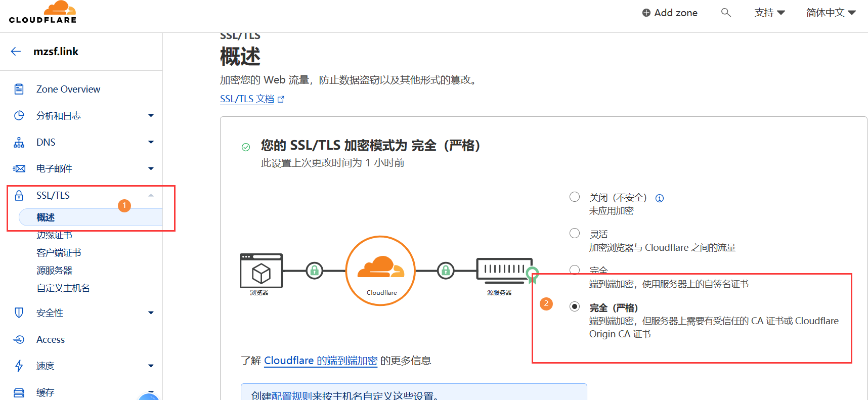
Task: Select the 完全 (严格) radio option
Action: coord(575,306)
